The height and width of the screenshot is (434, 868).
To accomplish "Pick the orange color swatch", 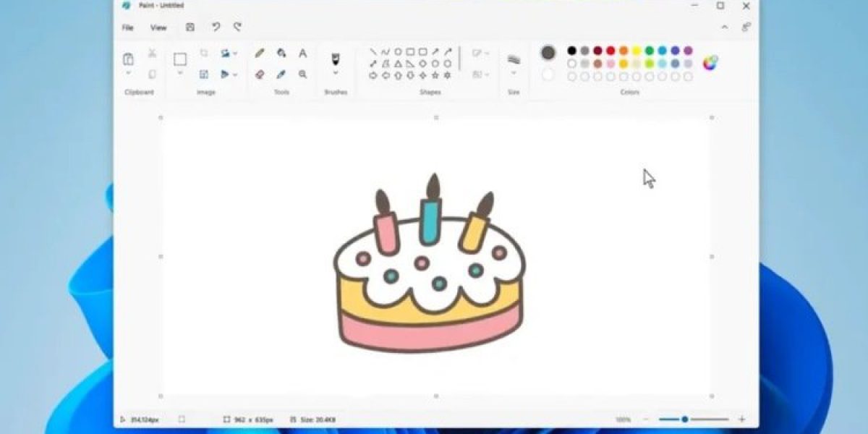I will coord(624,51).
